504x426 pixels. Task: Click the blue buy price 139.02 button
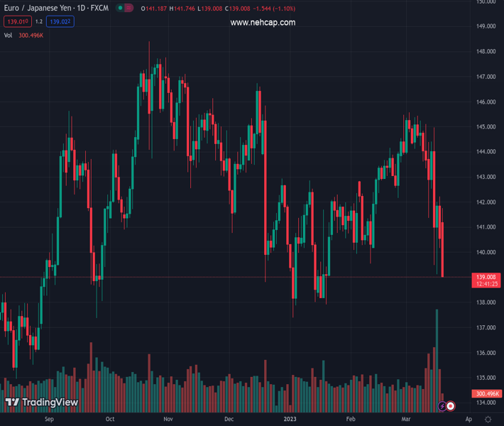pyautogui.click(x=60, y=22)
